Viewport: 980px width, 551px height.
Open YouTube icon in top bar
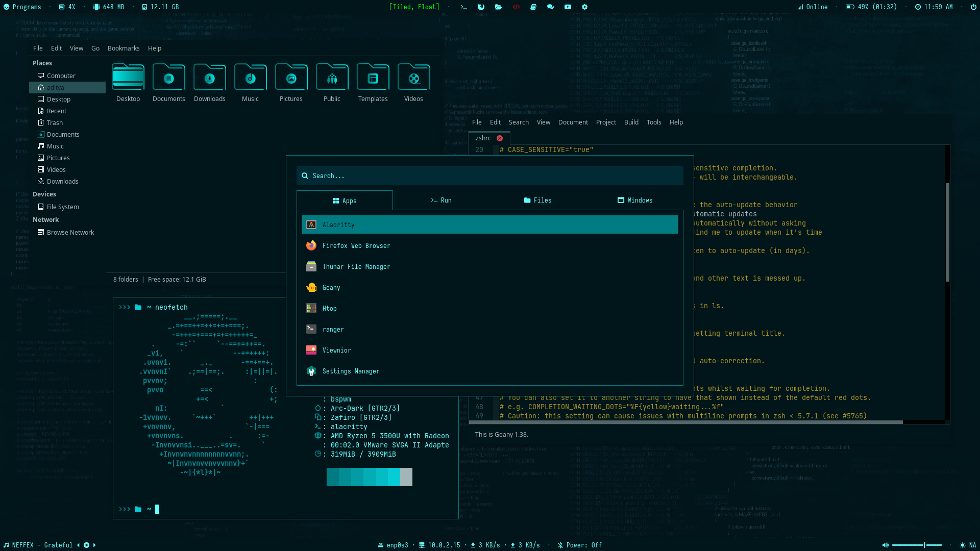coord(568,7)
